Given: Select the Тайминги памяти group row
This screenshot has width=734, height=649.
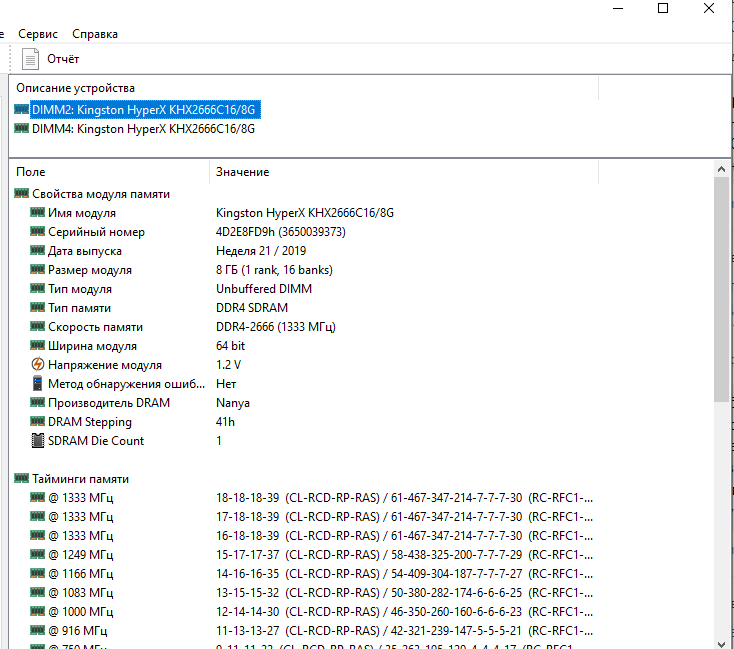Looking at the screenshot, I should coord(80,479).
